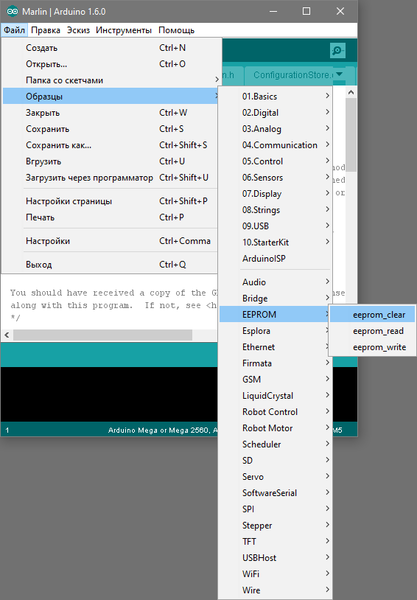
Task: Open the Эскиз menu
Action: pyautogui.click(x=78, y=30)
